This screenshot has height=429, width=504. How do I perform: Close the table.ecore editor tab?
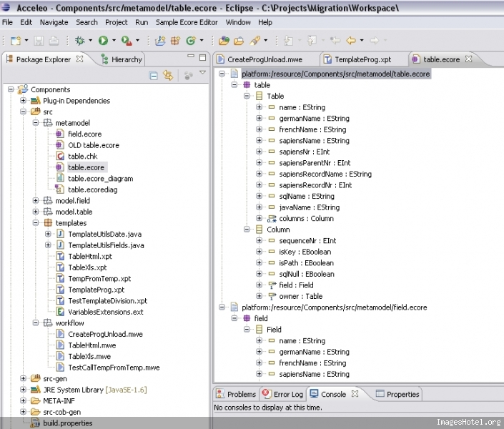[x=469, y=59]
